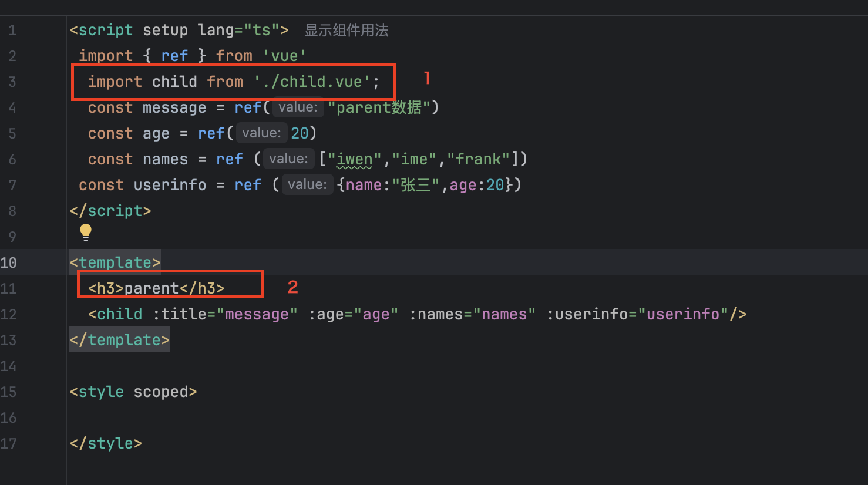Click the closing </template> tag
868x485 pixels.
[x=119, y=340]
